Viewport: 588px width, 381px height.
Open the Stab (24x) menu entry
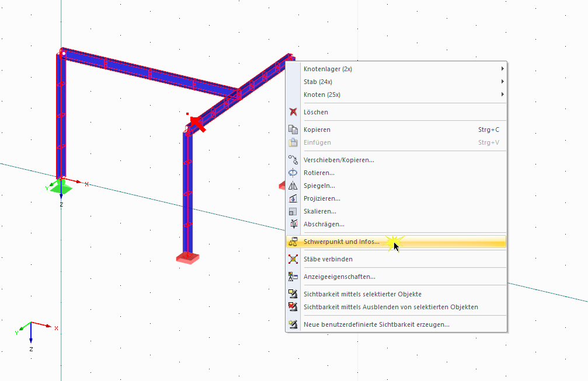coord(396,82)
